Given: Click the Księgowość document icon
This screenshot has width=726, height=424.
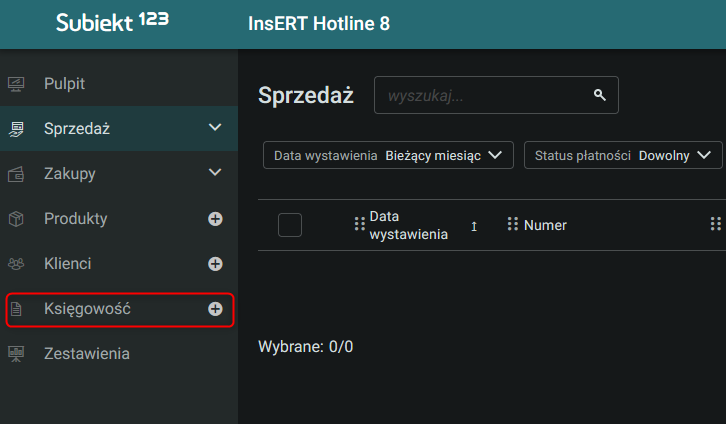Looking at the screenshot, I should click(x=16, y=309).
